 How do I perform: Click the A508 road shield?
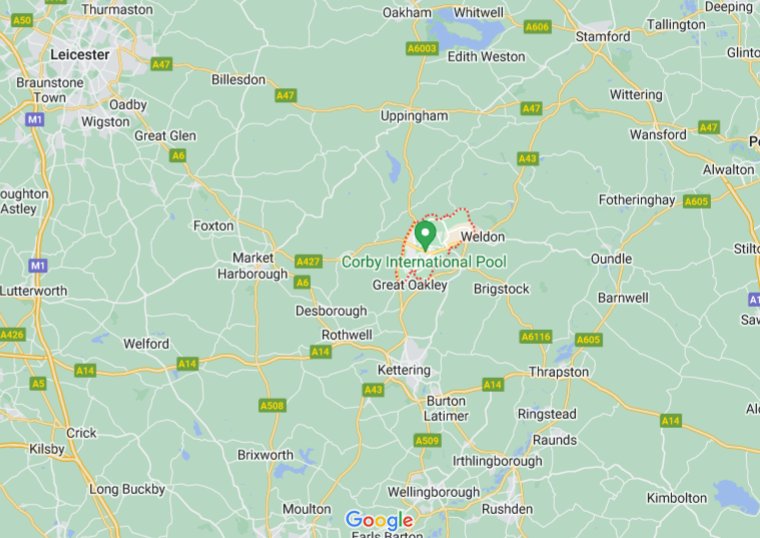point(272,405)
